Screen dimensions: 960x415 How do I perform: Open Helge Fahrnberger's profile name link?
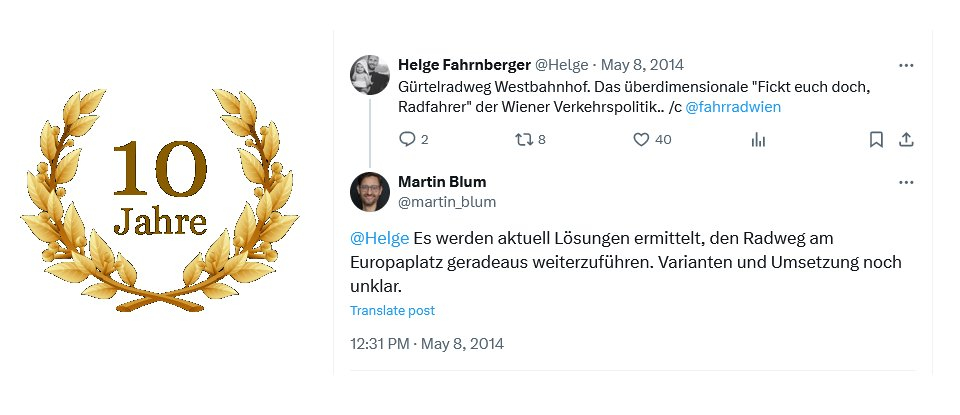coord(464,65)
